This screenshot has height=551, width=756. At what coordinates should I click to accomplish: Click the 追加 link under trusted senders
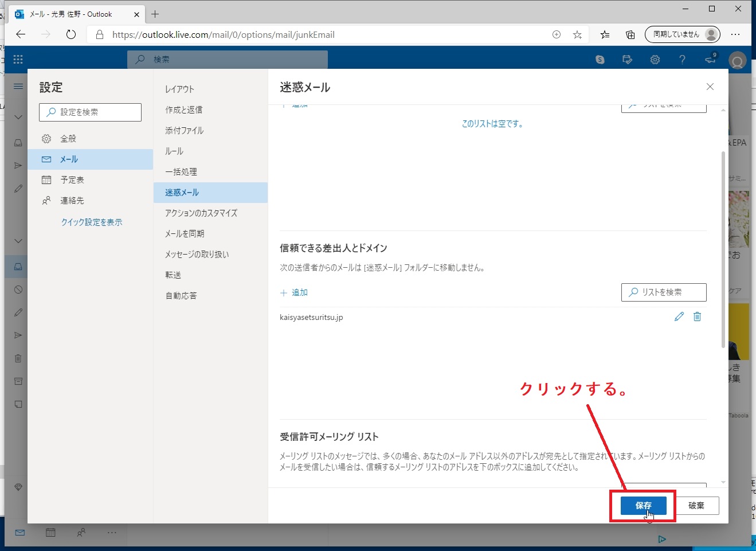tap(294, 292)
